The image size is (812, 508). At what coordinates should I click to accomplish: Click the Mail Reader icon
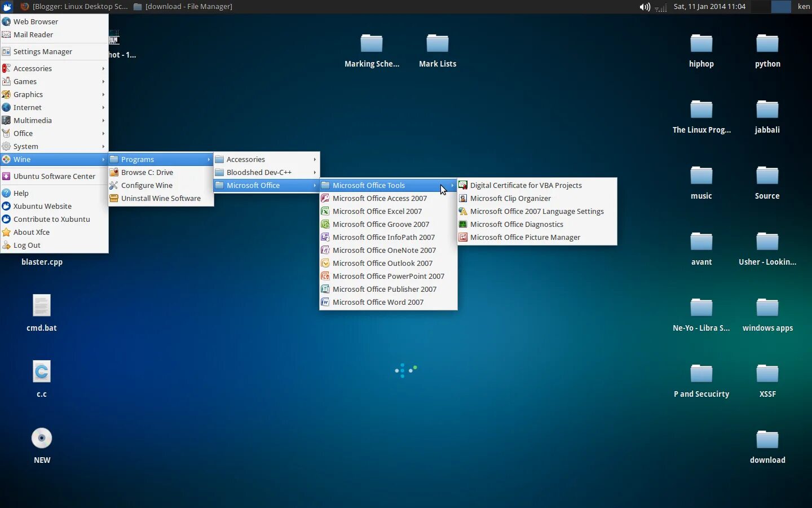click(6, 34)
